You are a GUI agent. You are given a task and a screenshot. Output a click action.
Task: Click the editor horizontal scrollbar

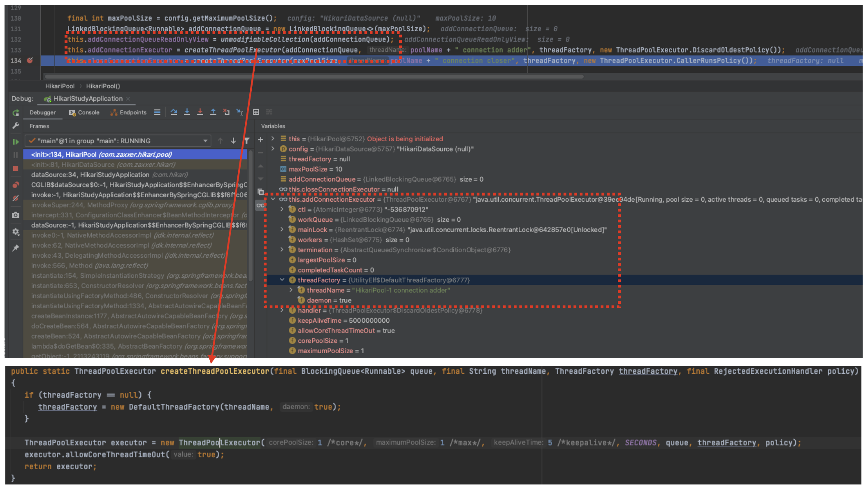point(313,77)
